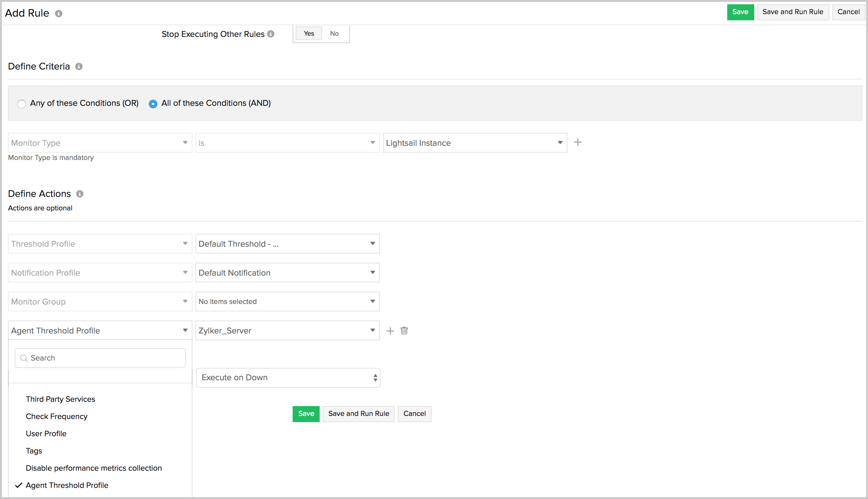Select the All of these Conditions AND radio button
The height and width of the screenshot is (499, 868).
tap(154, 103)
